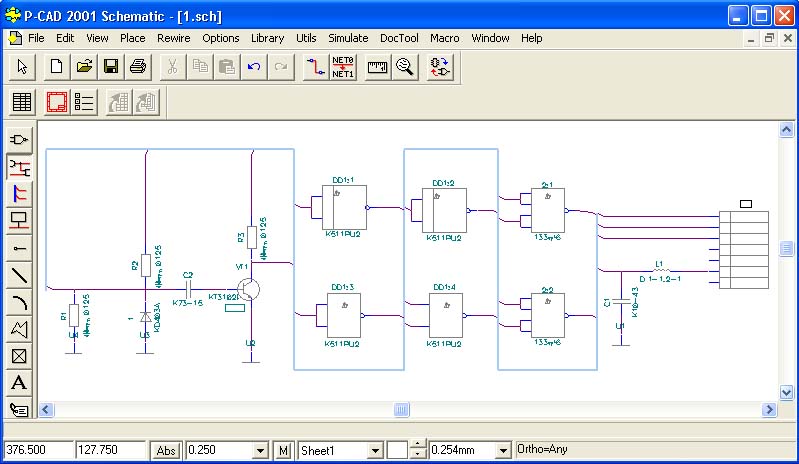Copy selection using the copy icon
Viewport: 799px width, 464px height.
coord(200,67)
